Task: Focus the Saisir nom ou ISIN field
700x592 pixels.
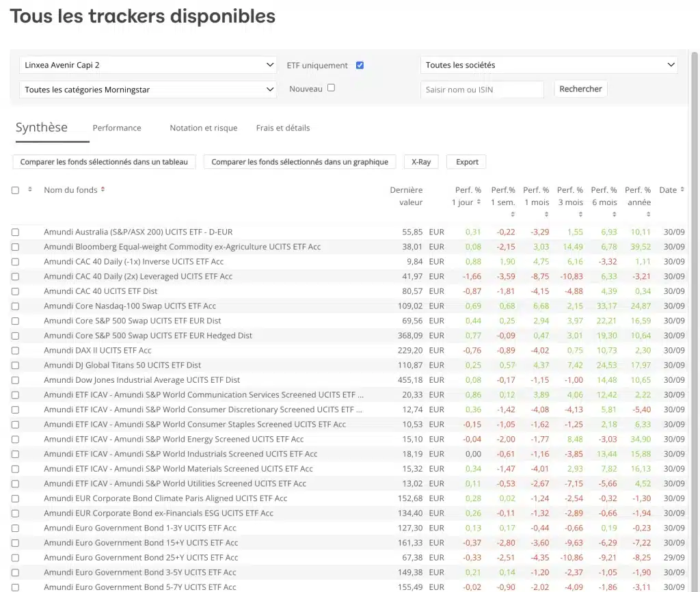Action: pyautogui.click(x=482, y=90)
